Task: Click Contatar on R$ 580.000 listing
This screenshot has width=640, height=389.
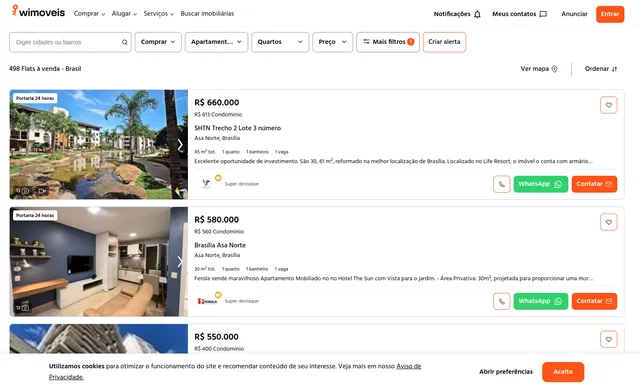Action: pos(594,301)
